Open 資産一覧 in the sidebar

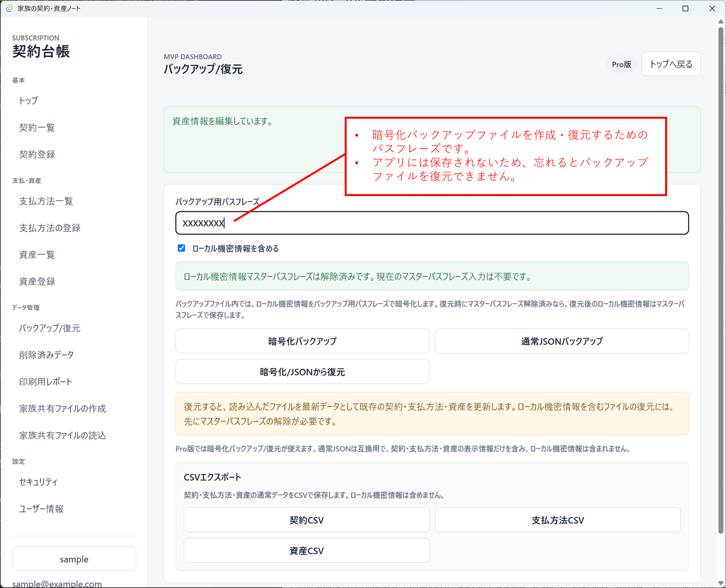point(37,254)
